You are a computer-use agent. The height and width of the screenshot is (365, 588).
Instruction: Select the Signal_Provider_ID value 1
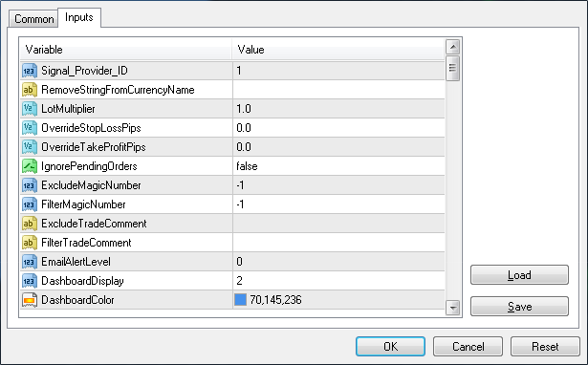338,71
